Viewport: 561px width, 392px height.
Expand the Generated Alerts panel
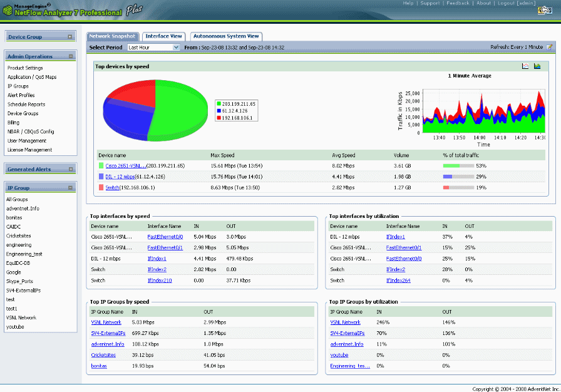[71, 169]
